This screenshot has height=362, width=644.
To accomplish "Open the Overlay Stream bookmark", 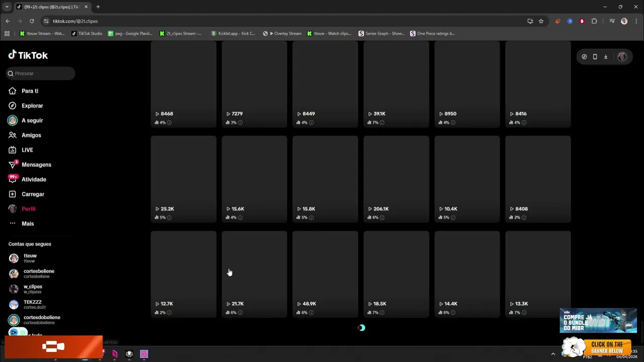I will 282,34.
